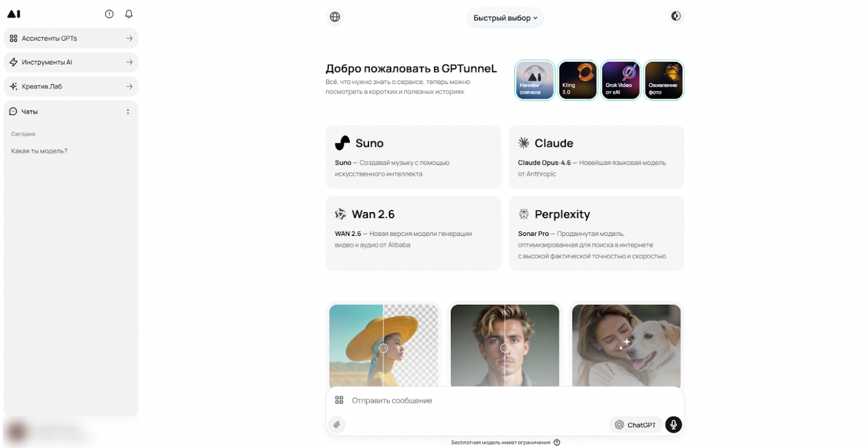Viewport: 868px width, 448px height.
Task: Click the bold "Sonar Pro" text
Action: pyautogui.click(x=534, y=234)
